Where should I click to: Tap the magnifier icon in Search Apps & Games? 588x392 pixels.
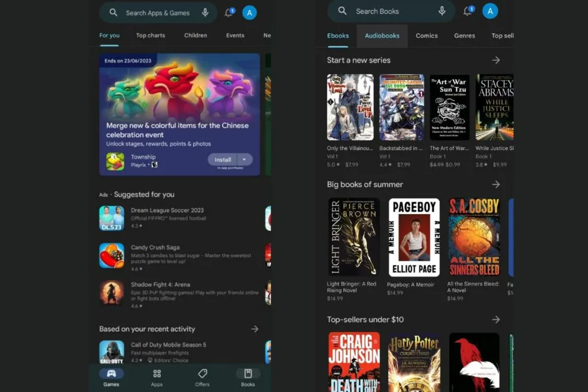pos(113,13)
